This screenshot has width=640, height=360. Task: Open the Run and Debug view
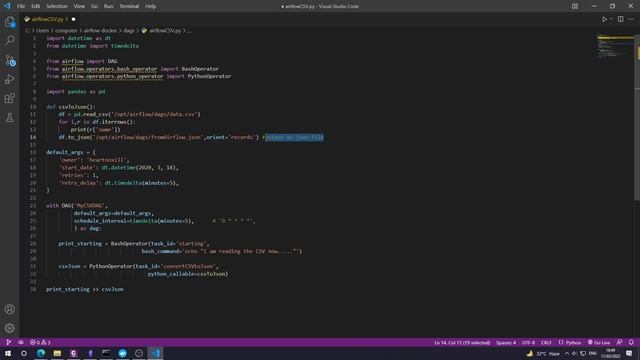click(9, 79)
